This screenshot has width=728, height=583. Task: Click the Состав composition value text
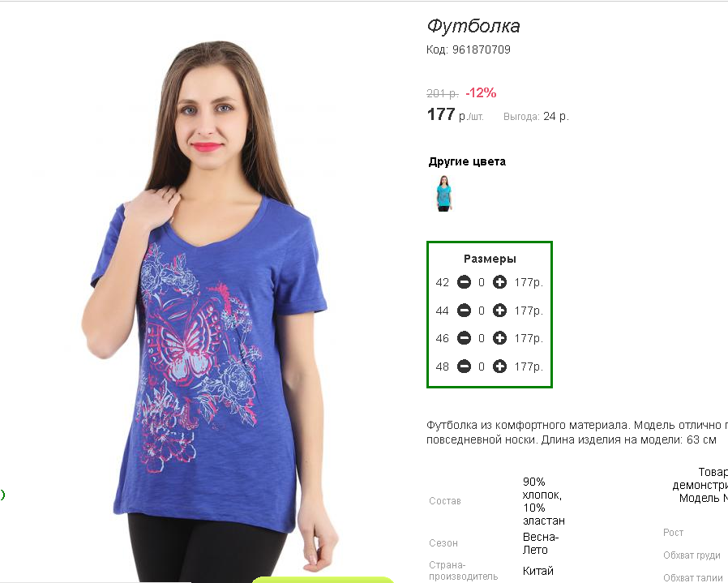tap(543, 501)
